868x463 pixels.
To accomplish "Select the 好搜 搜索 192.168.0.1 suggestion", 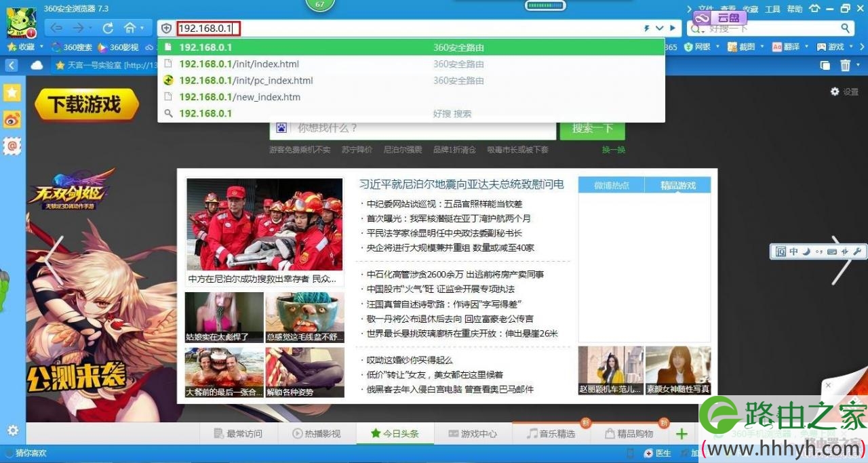I will pyautogui.click(x=411, y=113).
